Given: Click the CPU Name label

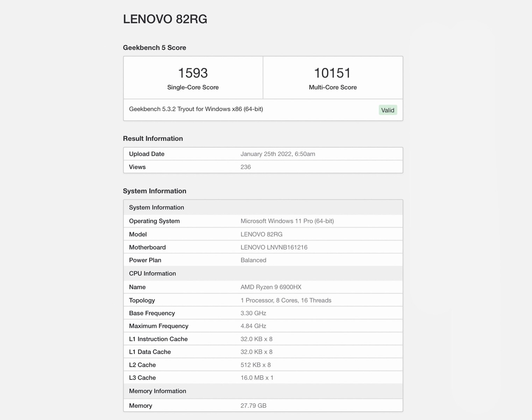Looking at the screenshot, I should click(x=137, y=287).
